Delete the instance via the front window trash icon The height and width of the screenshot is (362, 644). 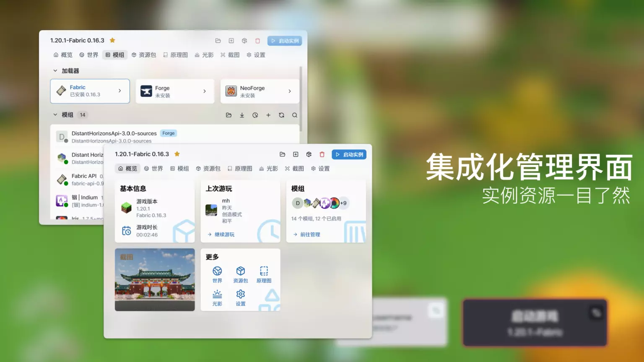click(x=322, y=154)
